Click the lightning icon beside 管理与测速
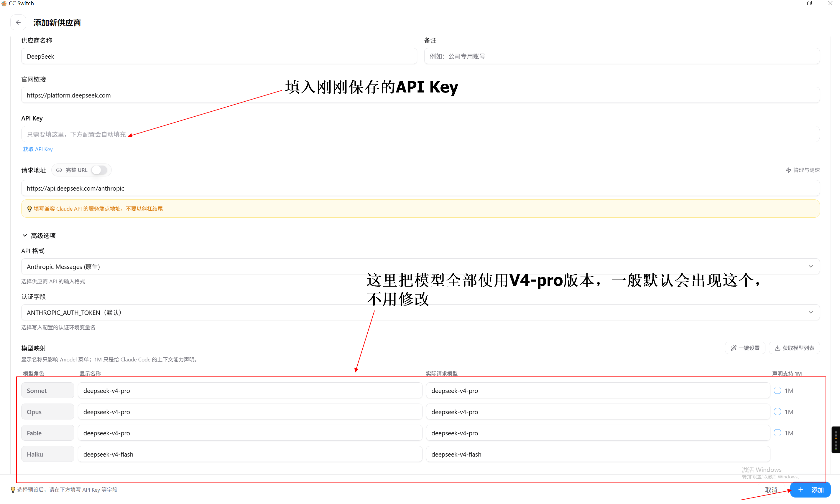Screen dimensions: 840x504 click(x=788, y=170)
